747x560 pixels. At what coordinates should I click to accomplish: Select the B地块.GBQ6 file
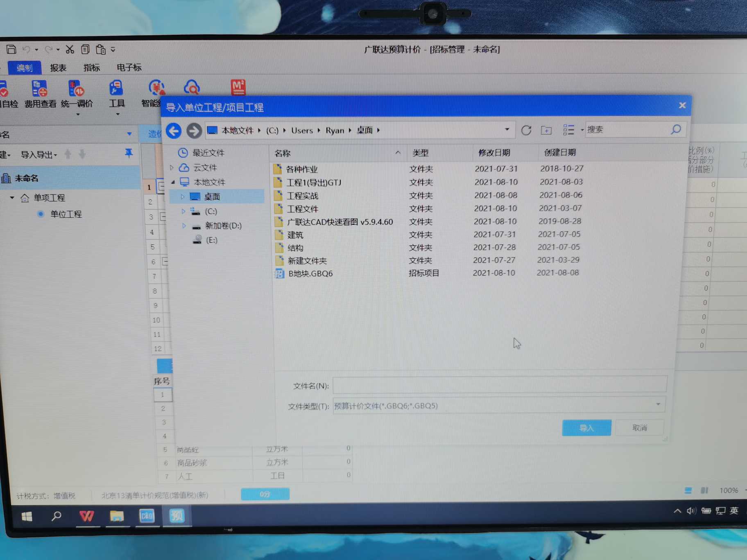pyautogui.click(x=310, y=273)
